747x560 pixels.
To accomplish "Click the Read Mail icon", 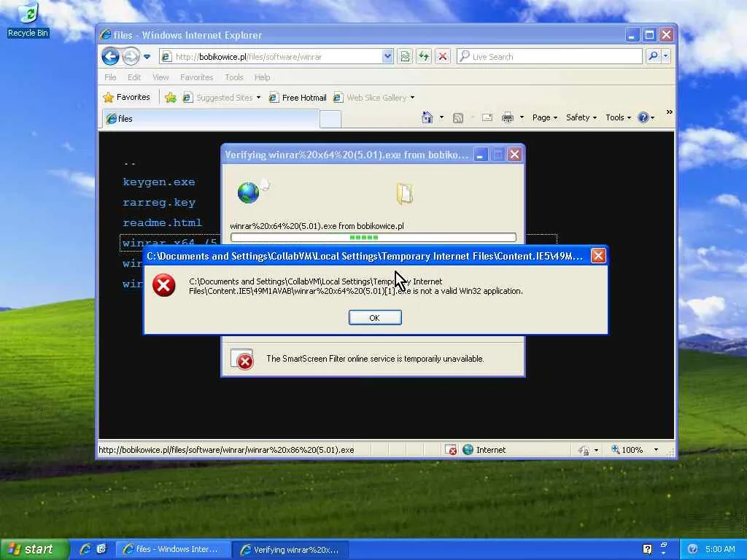I will tap(487, 117).
